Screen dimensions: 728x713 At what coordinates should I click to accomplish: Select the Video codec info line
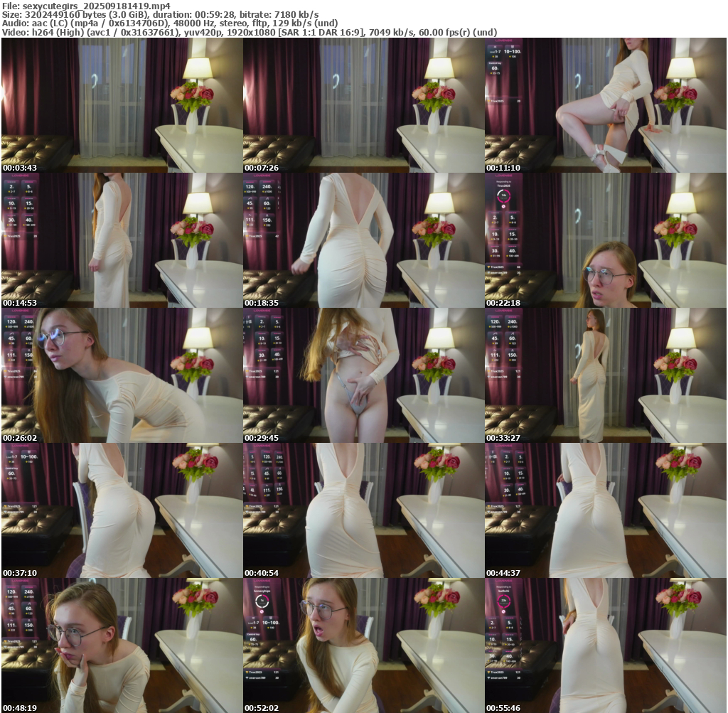click(249, 33)
